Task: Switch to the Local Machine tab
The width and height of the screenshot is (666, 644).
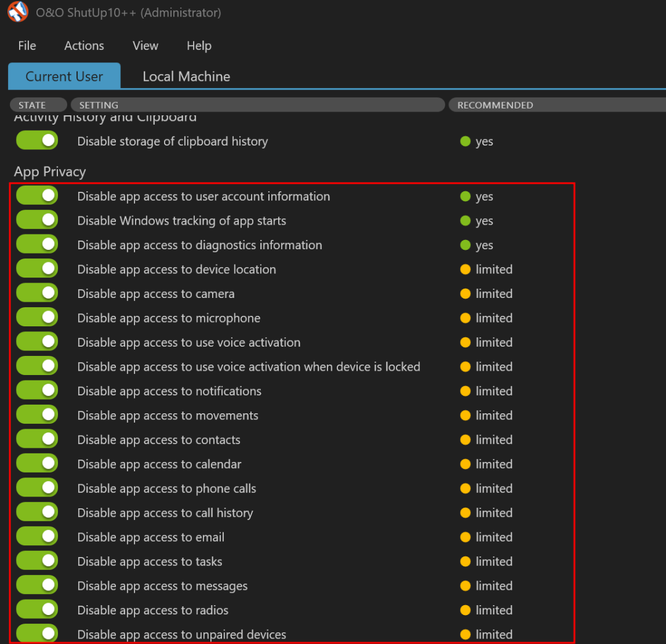Action: 186,76
